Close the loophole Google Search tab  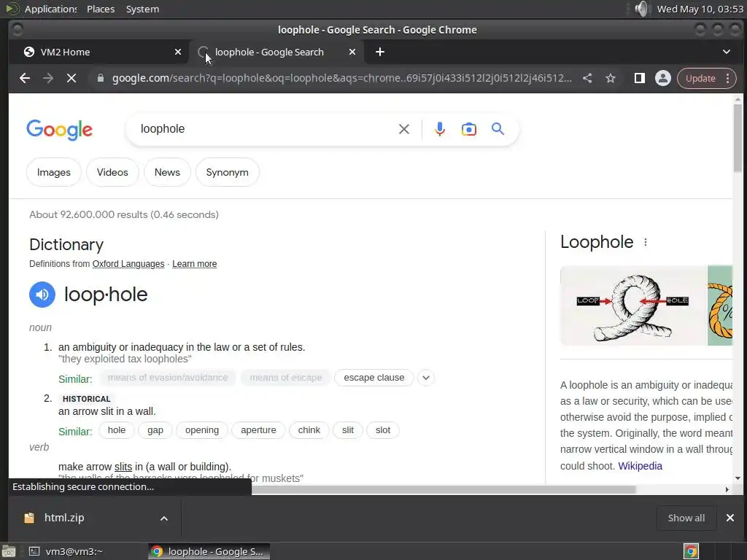pos(352,52)
